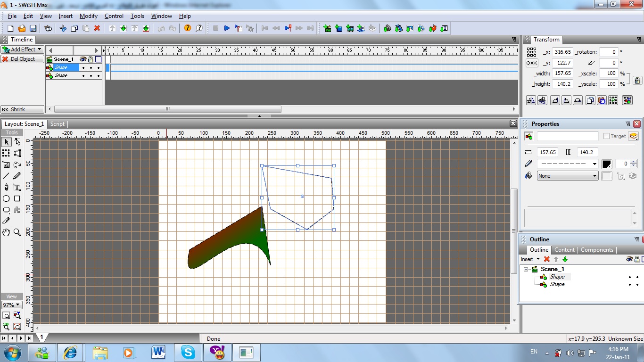Choose the Eyedropper tool
Image resolution: width=644 pixels, height=362 pixels.
7,221
